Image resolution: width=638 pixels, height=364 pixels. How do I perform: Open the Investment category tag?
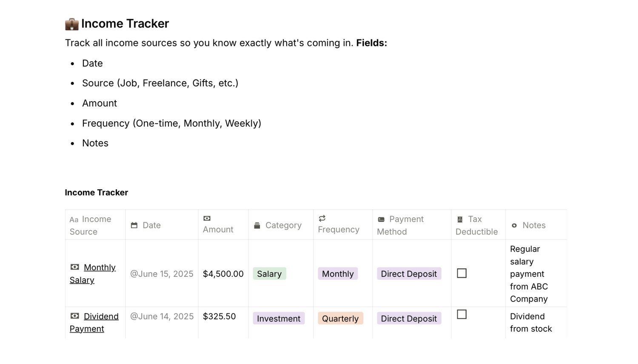(x=279, y=318)
